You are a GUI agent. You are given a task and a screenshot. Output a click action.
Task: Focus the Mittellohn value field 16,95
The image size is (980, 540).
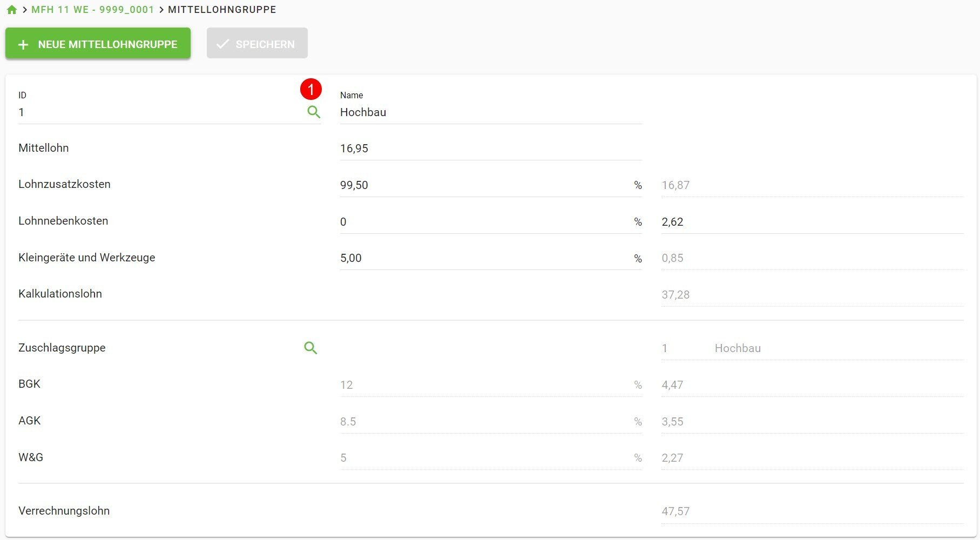coord(490,148)
